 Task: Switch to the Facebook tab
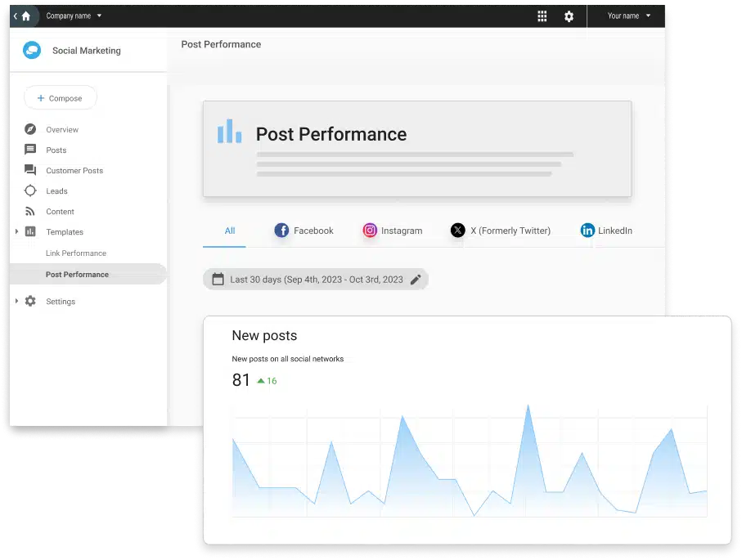(x=304, y=231)
